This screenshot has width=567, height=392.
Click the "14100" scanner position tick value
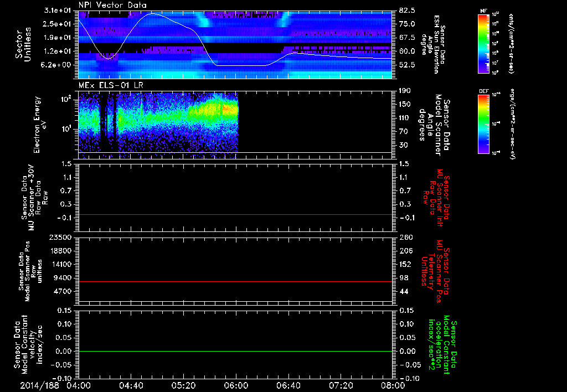[x=60, y=264]
